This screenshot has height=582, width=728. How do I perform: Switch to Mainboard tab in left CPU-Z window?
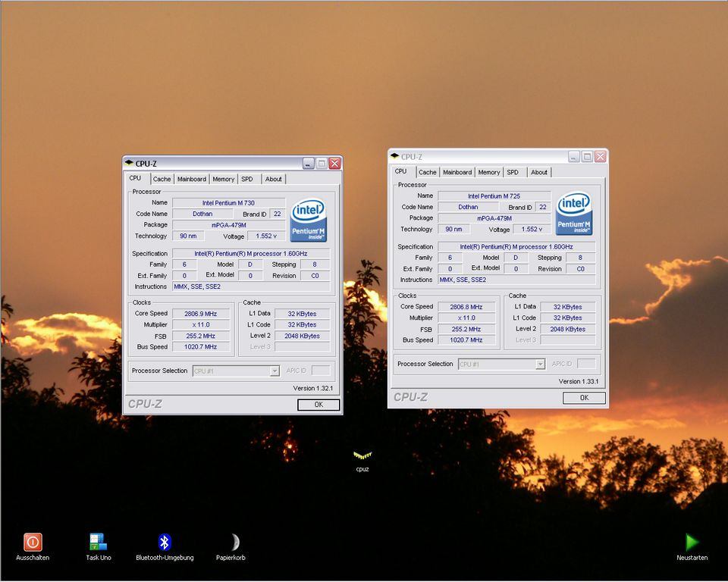click(192, 179)
